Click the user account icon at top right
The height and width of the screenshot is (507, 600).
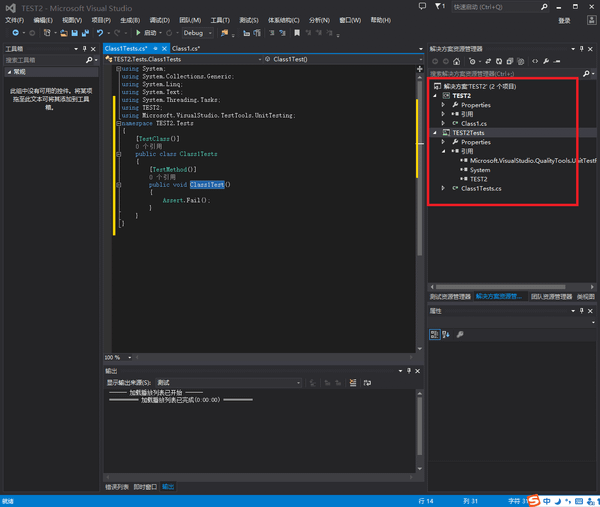(591, 20)
